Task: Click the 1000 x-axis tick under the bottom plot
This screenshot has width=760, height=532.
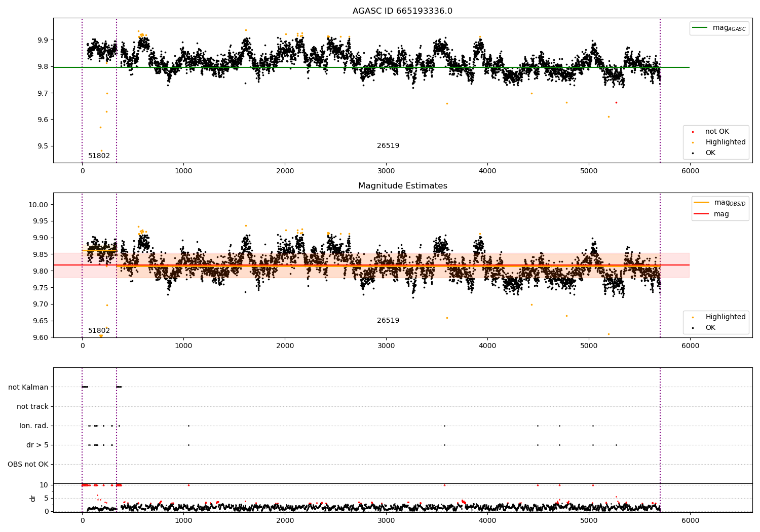Action: [x=183, y=521]
